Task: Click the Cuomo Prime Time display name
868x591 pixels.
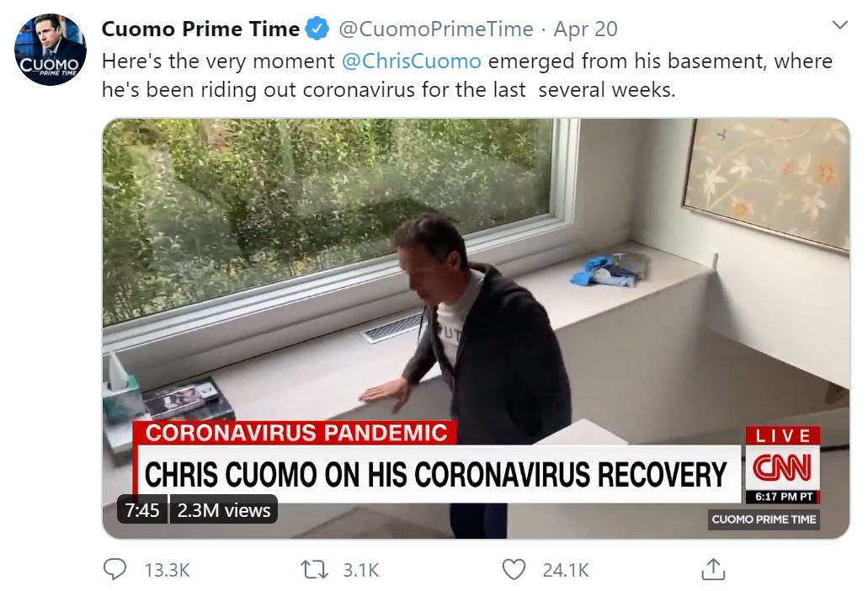Action: pos(200,29)
